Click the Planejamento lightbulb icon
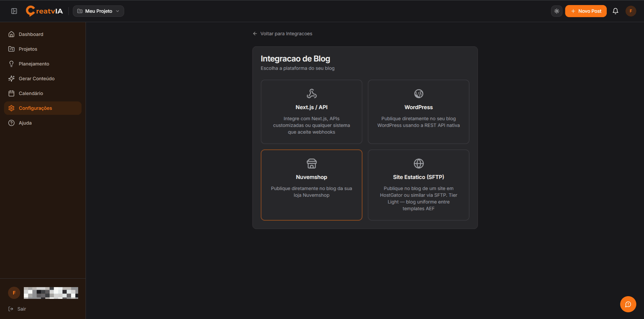The image size is (644, 319). (x=11, y=64)
